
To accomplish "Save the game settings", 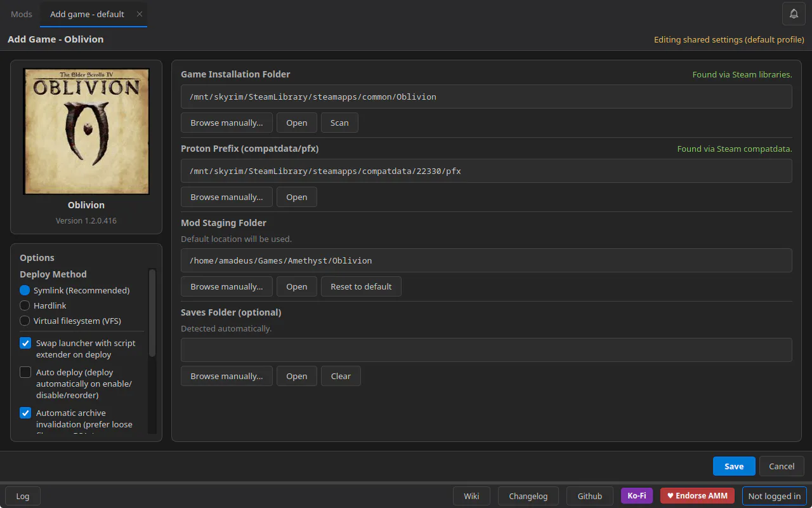I will (x=734, y=466).
